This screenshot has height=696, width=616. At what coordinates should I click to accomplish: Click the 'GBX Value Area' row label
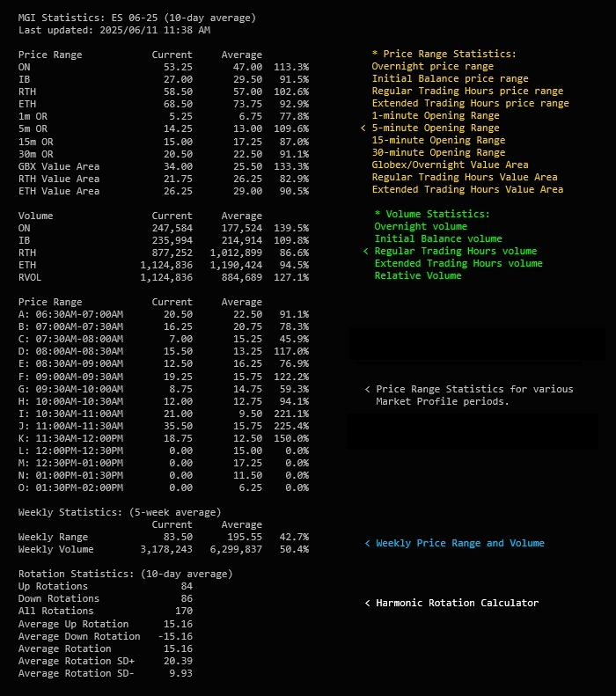pos(59,166)
